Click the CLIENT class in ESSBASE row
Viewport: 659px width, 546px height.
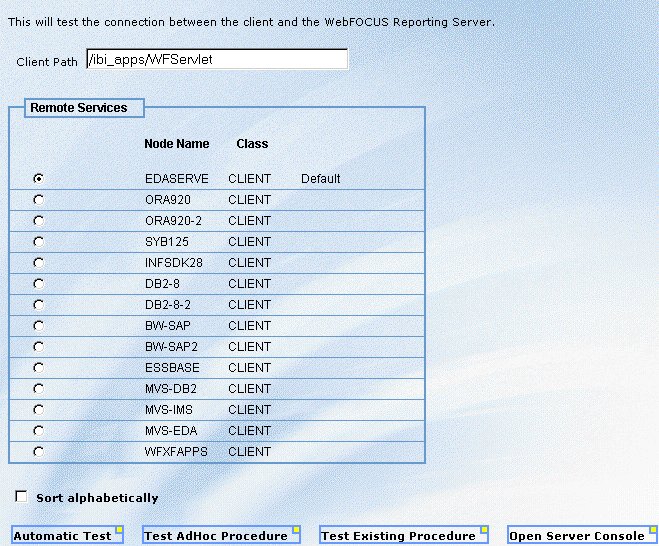(x=249, y=368)
